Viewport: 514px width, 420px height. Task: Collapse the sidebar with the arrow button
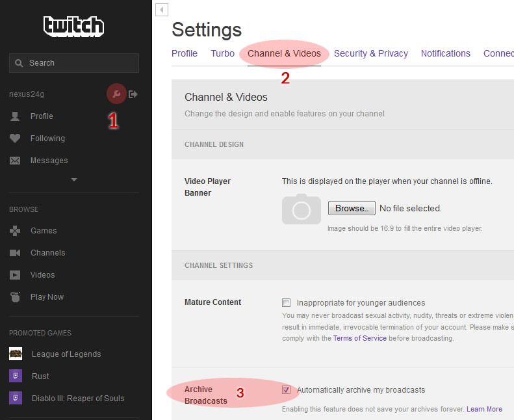[162, 10]
